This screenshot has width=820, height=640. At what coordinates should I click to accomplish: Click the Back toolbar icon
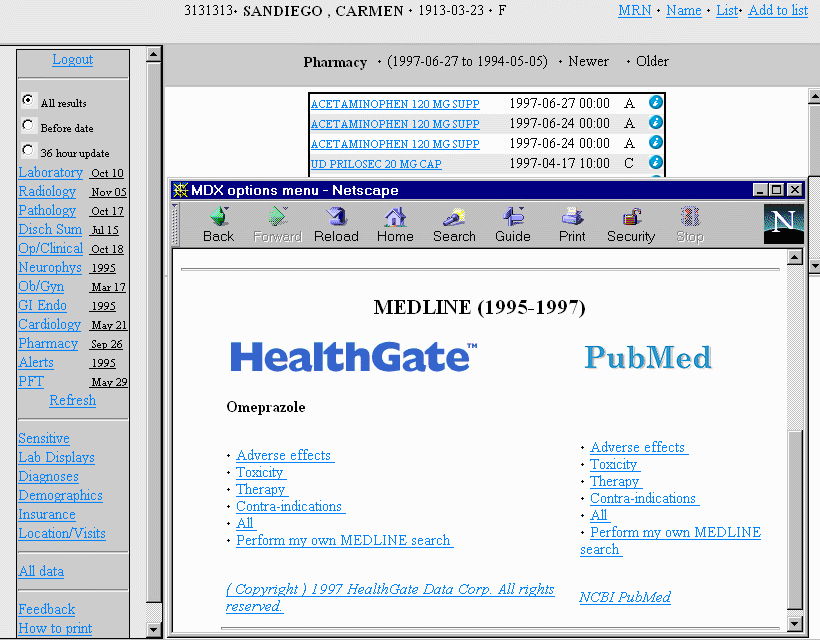(218, 224)
